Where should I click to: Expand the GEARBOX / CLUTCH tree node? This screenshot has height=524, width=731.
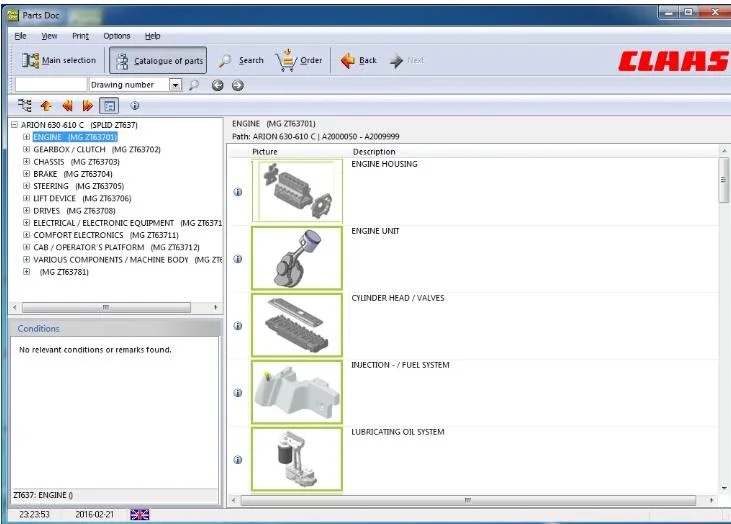click(x=27, y=150)
